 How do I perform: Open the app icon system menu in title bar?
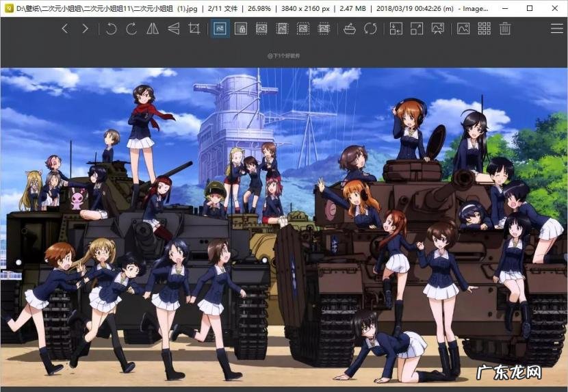pos(8,9)
